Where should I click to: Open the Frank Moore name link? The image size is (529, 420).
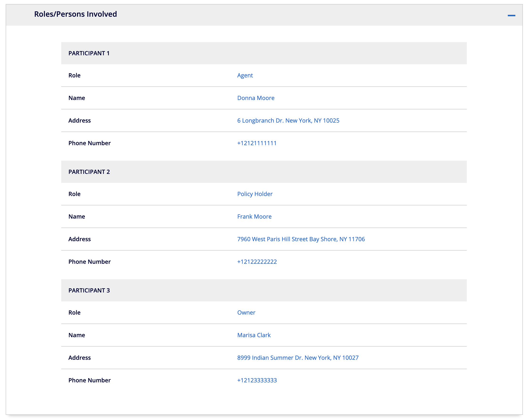[x=254, y=216]
